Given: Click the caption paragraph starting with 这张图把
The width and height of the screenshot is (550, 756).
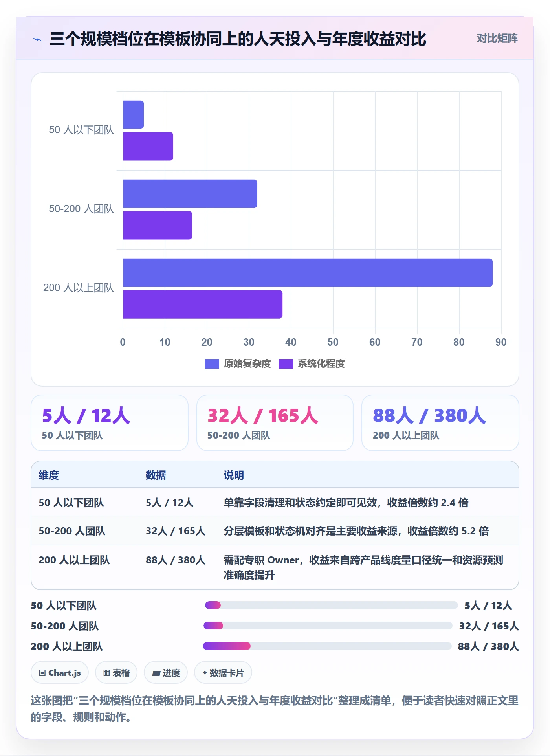Looking at the screenshot, I should click(275, 709).
